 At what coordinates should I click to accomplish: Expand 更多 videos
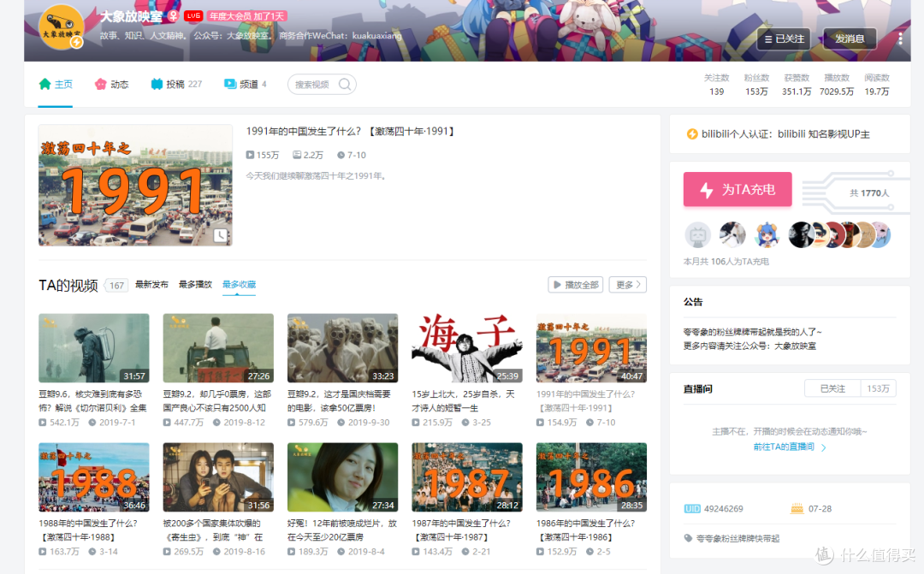click(628, 285)
